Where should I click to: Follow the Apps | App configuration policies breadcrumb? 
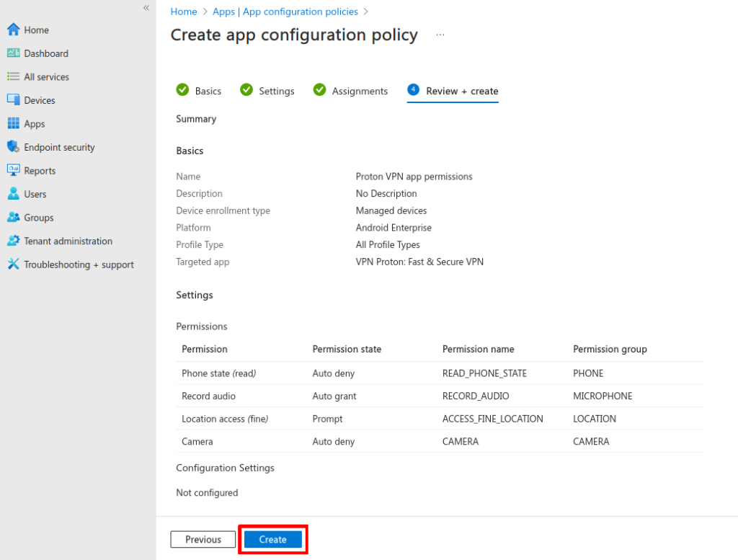[x=285, y=12]
